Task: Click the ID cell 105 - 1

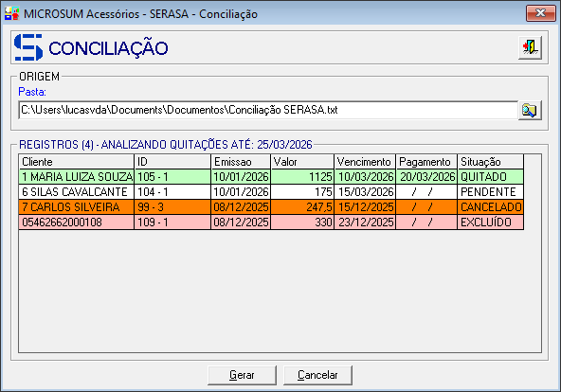Action: [172, 177]
